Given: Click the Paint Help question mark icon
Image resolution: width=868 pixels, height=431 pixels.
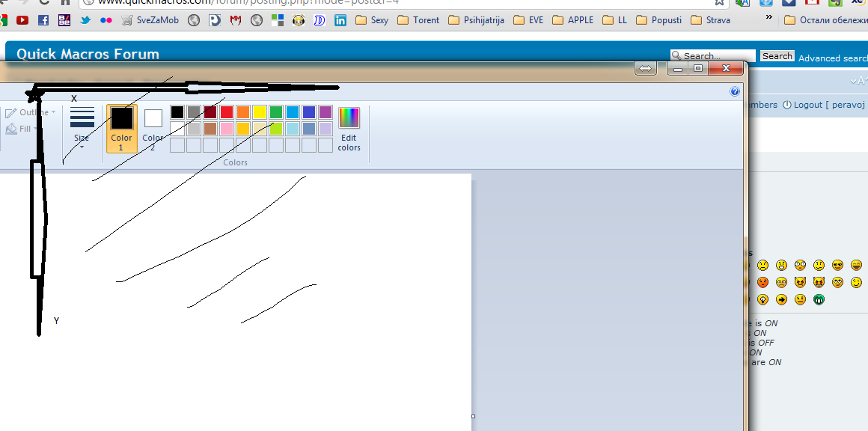Looking at the screenshot, I should (735, 91).
